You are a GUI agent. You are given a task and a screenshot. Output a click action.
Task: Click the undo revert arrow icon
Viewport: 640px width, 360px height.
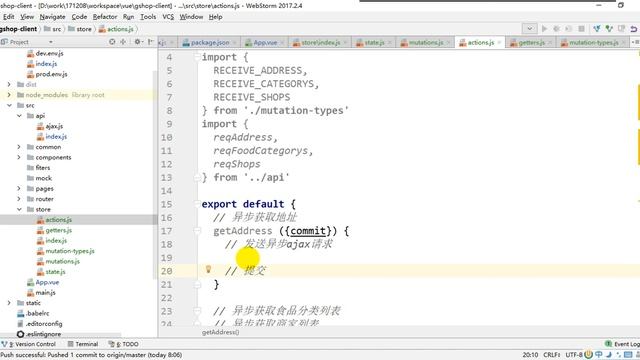633,29
